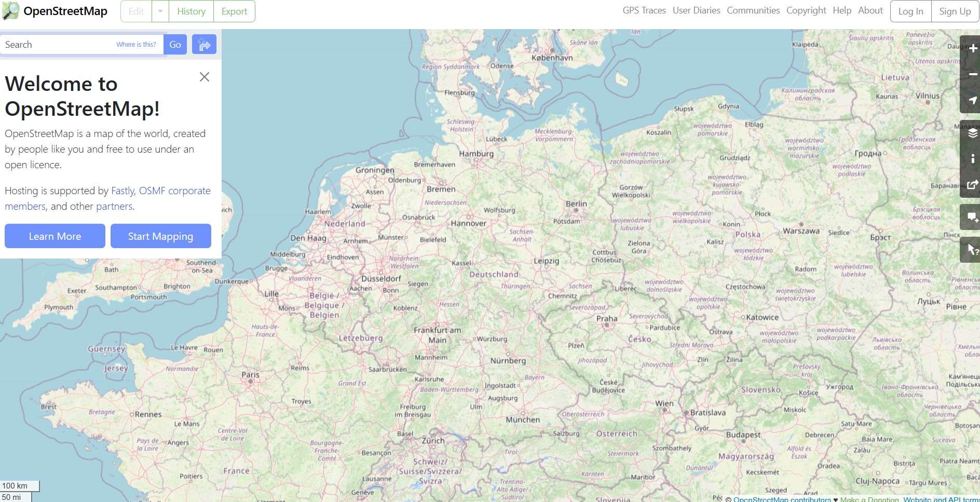Click the Hamburg label on the map
This screenshot has width=980, height=502.
pos(476,154)
